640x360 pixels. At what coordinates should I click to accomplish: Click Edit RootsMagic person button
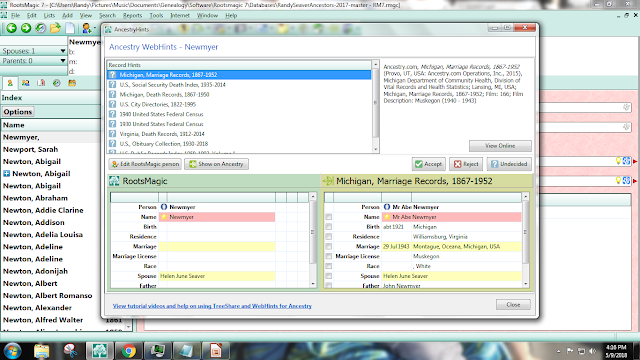[145, 164]
